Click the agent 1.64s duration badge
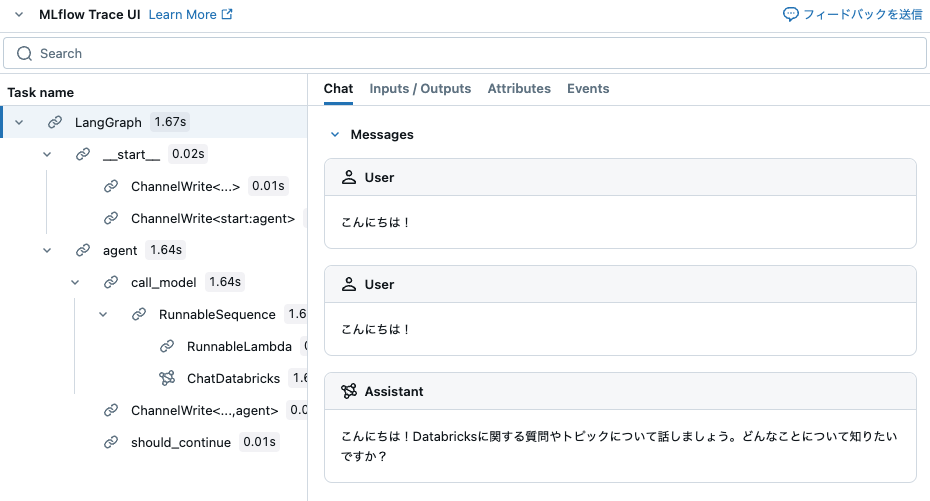This screenshot has height=501, width=930. tap(165, 250)
